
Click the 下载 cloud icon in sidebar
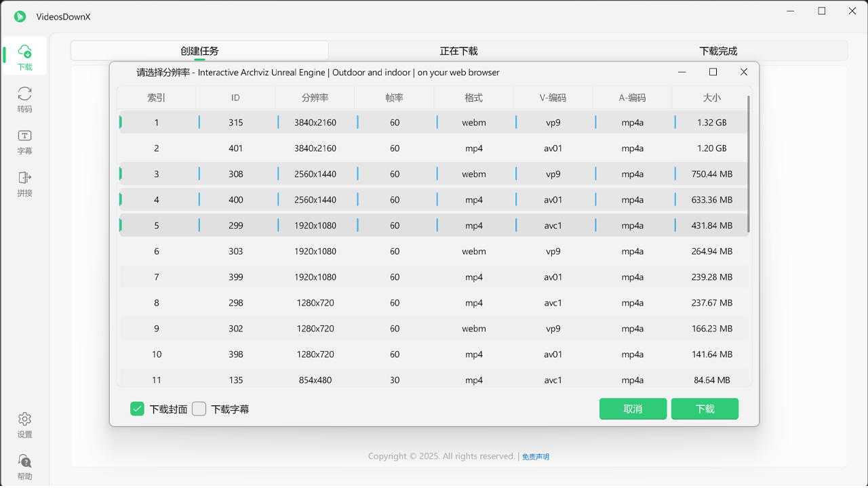pyautogui.click(x=24, y=52)
